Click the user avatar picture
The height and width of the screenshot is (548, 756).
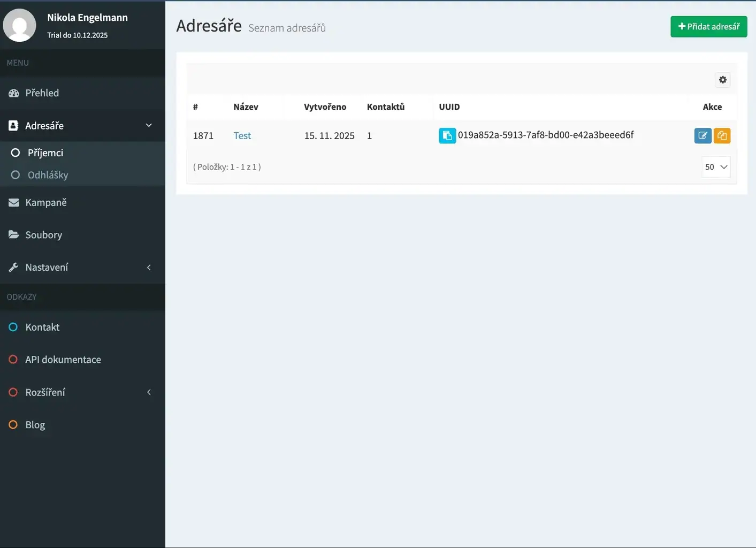click(20, 25)
